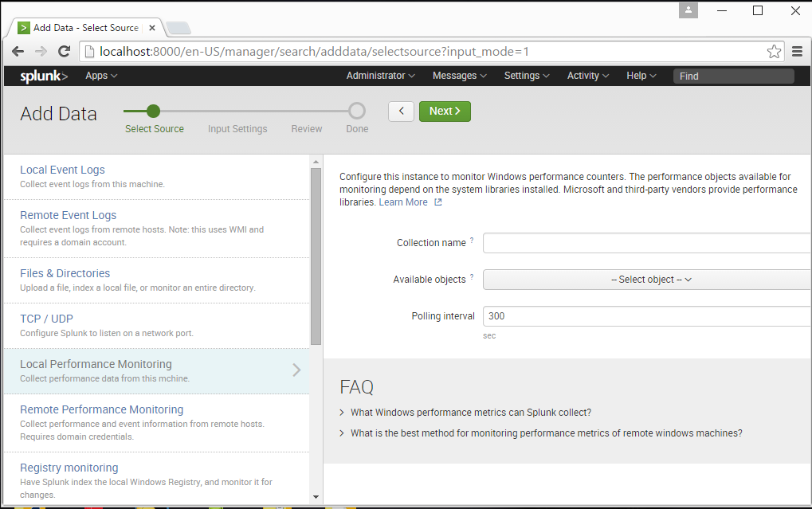Screen dimensions: 812x509
Task: Click the green Select Source progress dot
Action: point(153,111)
